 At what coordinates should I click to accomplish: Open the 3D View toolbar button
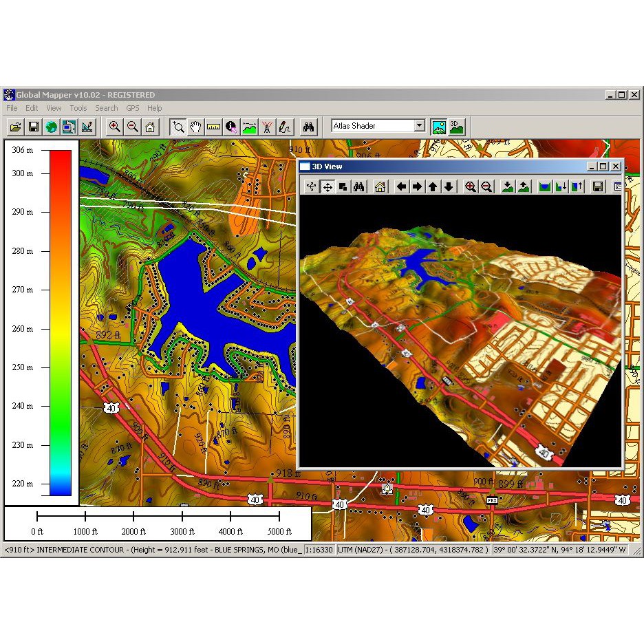(456, 127)
